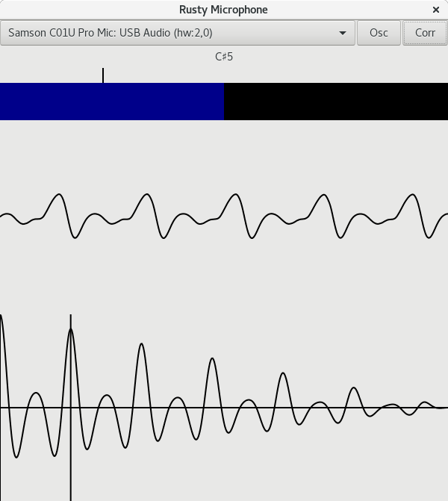Toggle the Osc oscilloscope view button
This screenshot has height=501, width=448.
[379, 33]
